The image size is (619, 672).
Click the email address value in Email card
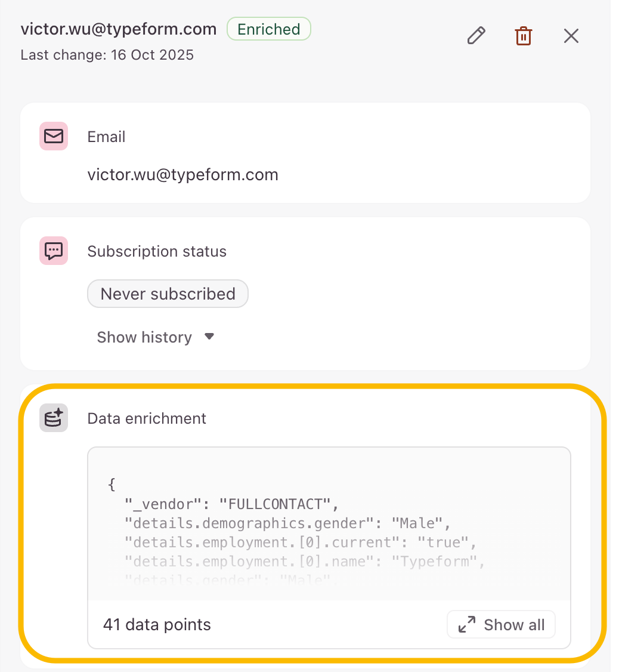tap(182, 175)
